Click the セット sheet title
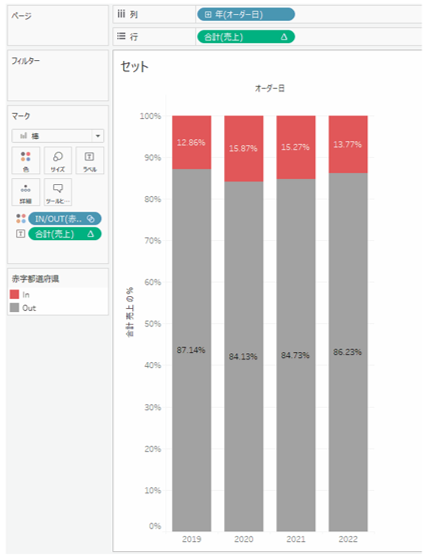This screenshot has width=427, height=558. click(x=135, y=67)
